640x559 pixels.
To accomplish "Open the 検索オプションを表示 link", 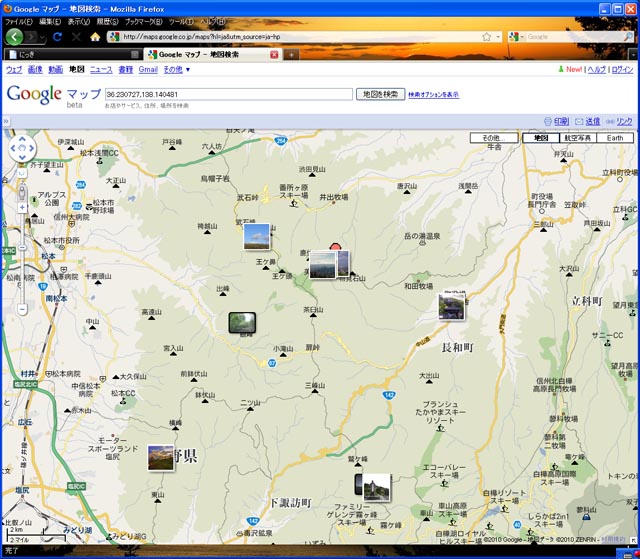I will click(433, 95).
